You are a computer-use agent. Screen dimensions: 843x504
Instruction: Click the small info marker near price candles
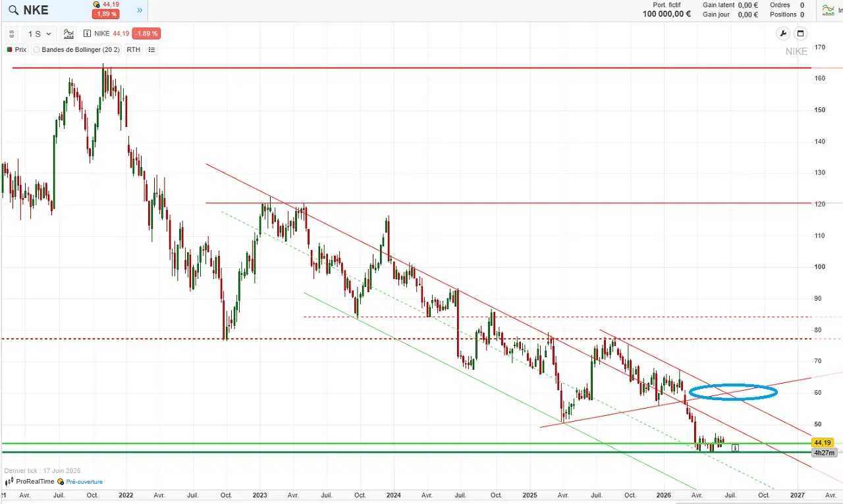[735, 447]
